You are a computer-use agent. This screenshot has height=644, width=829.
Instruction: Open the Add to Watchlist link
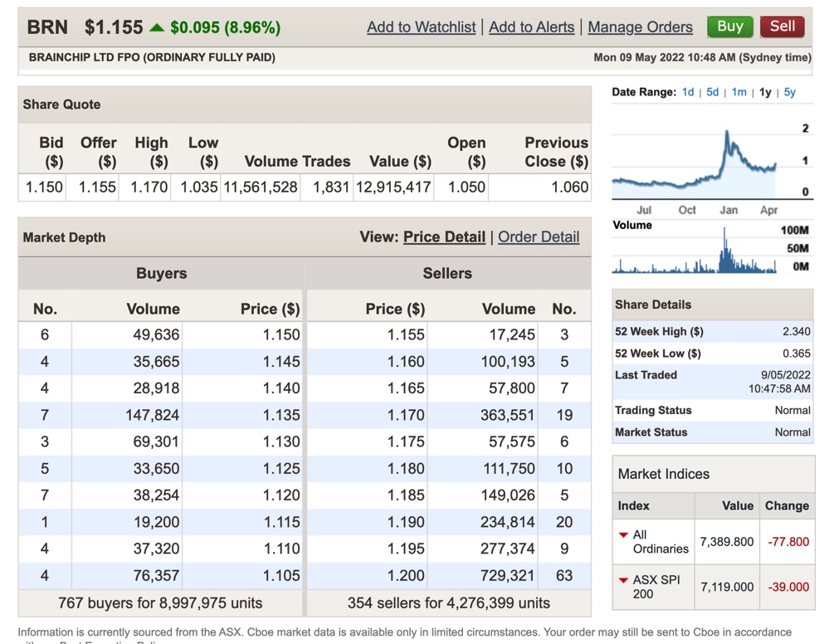(x=422, y=27)
